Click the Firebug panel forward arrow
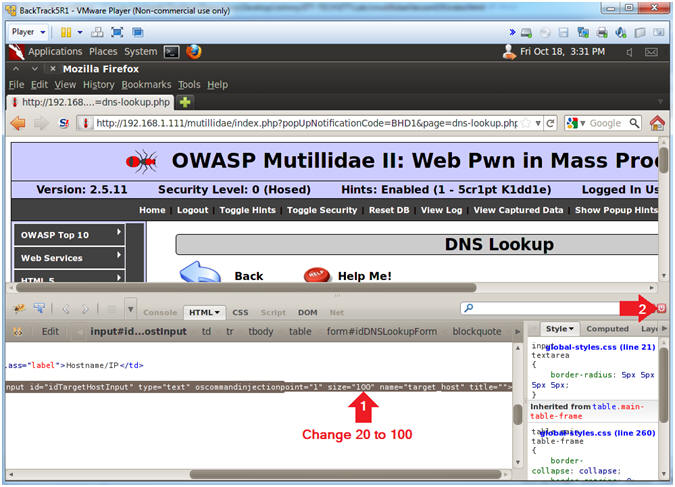 (85, 309)
